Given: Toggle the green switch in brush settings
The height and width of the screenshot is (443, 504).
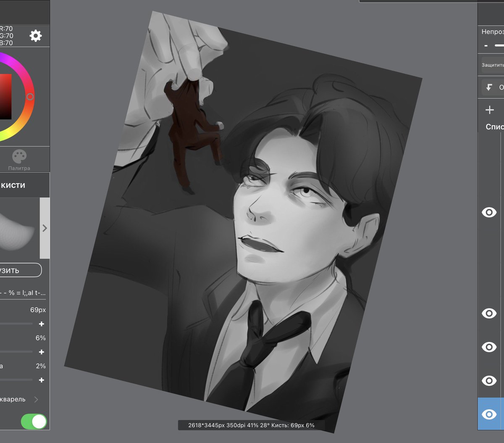Looking at the screenshot, I should 34,422.
